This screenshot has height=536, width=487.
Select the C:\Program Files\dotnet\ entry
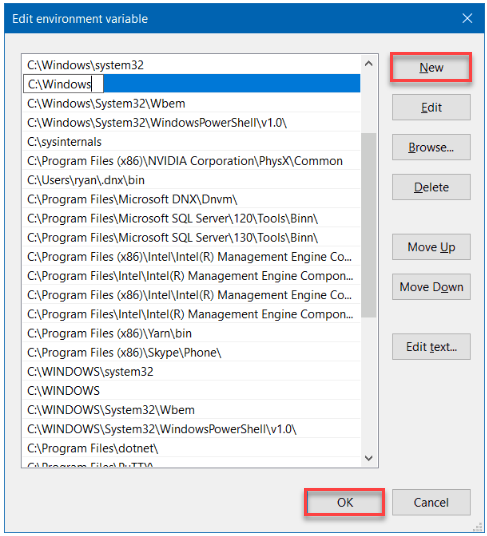pyautogui.click(x=191, y=448)
